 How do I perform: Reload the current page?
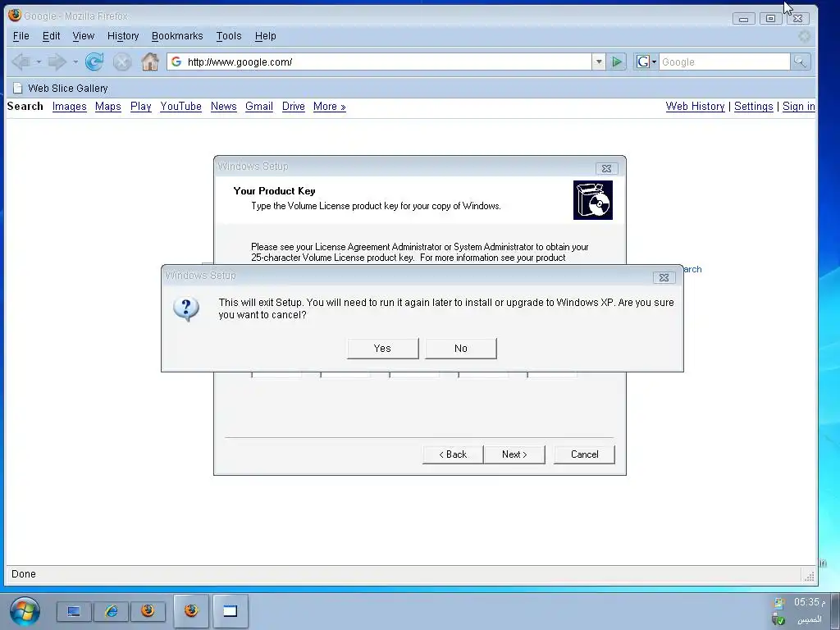[94, 62]
